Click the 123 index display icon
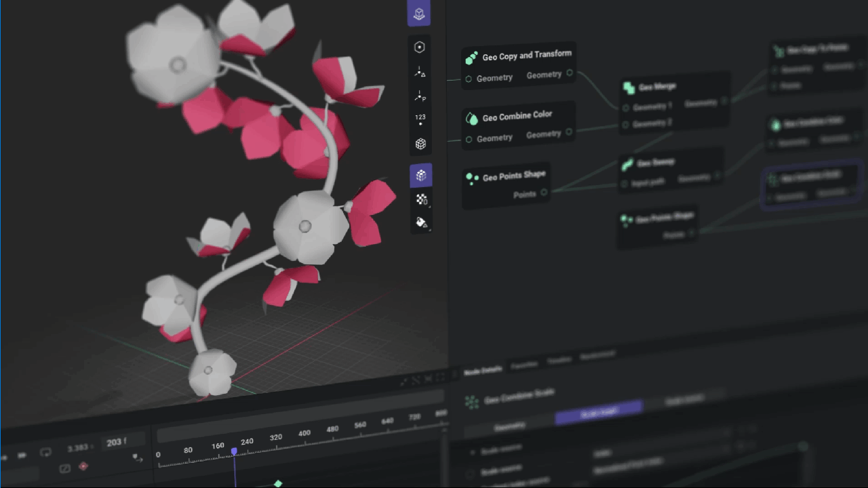 (420, 119)
